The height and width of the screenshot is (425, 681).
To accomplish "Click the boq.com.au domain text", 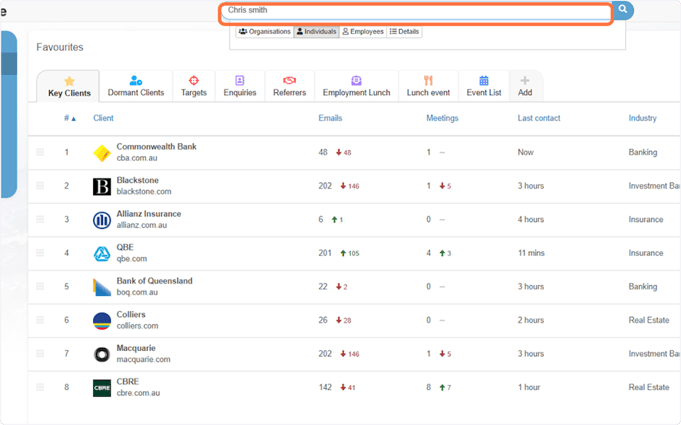I will coord(137,292).
